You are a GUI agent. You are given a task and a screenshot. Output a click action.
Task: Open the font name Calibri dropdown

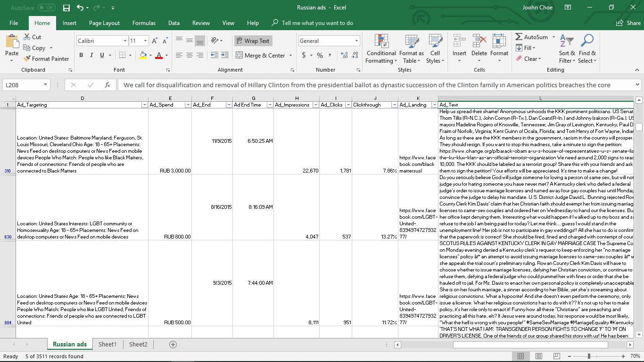click(124, 41)
